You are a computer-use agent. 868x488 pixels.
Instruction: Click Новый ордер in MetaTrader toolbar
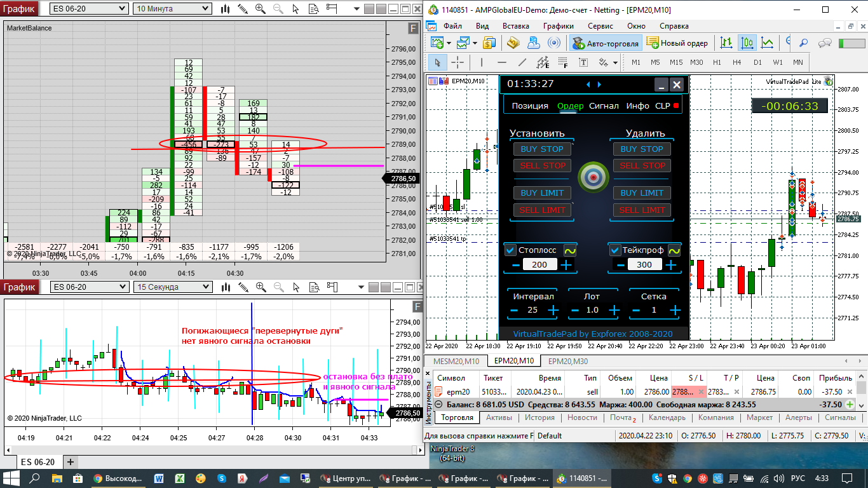[x=677, y=43]
